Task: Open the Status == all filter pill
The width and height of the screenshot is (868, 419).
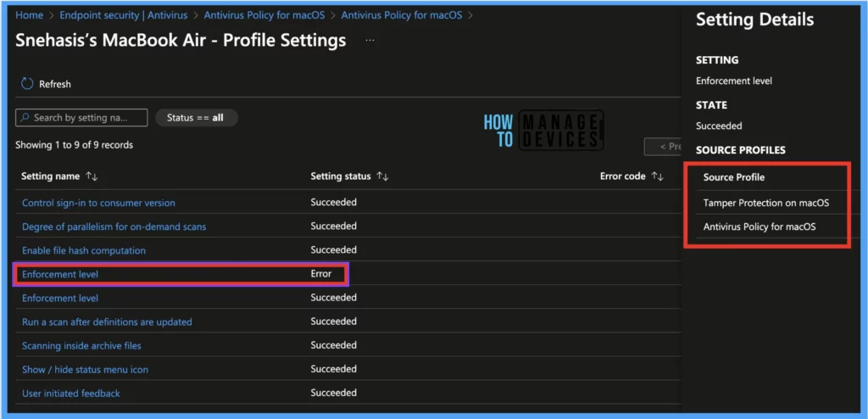Action: [x=197, y=118]
